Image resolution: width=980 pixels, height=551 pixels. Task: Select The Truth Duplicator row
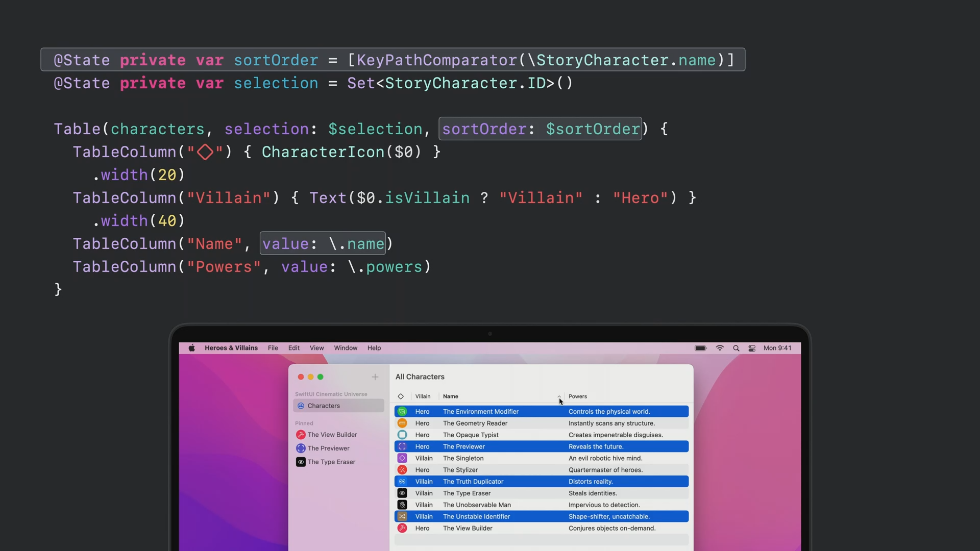coord(473,482)
